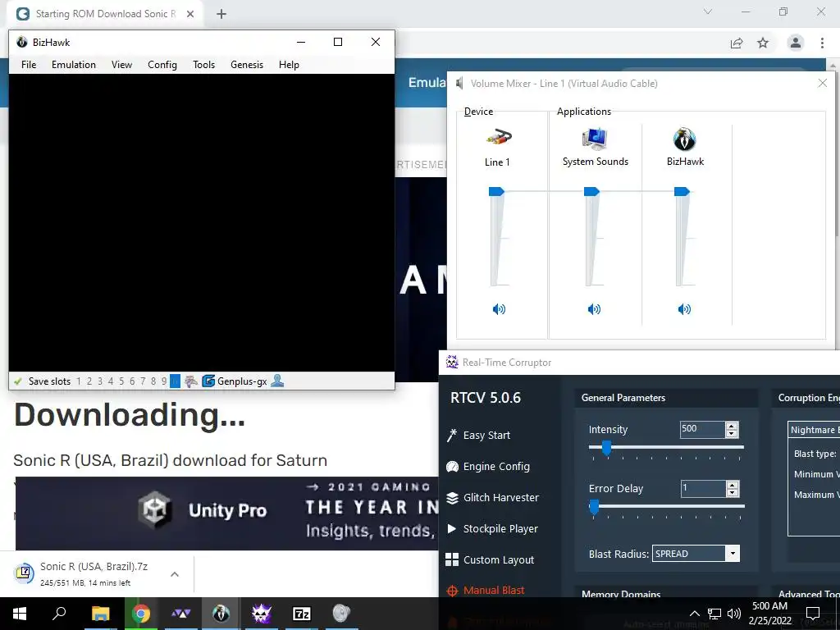
Task: Increase Intensity with the up arrow
Action: [x=732, y=426]
